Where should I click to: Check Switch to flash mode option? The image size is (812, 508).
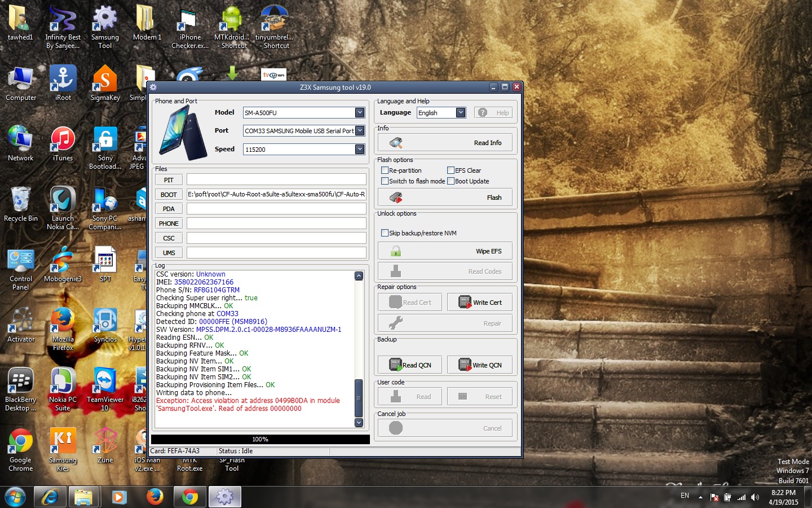pyautogui.click(x=385, y=181)
